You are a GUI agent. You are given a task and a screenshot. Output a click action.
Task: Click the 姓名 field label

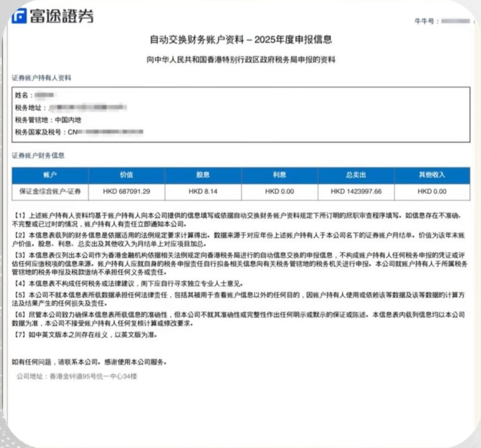23,95
